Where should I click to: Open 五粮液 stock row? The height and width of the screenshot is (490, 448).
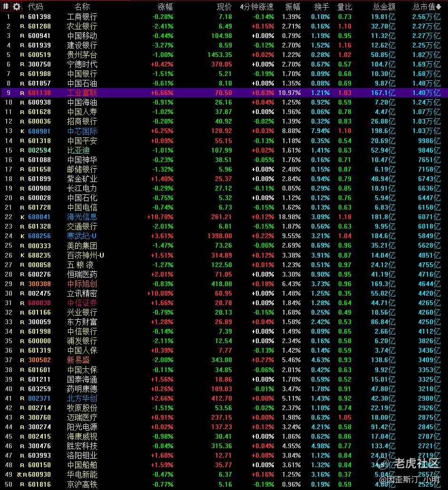click(x=224, y=265)
